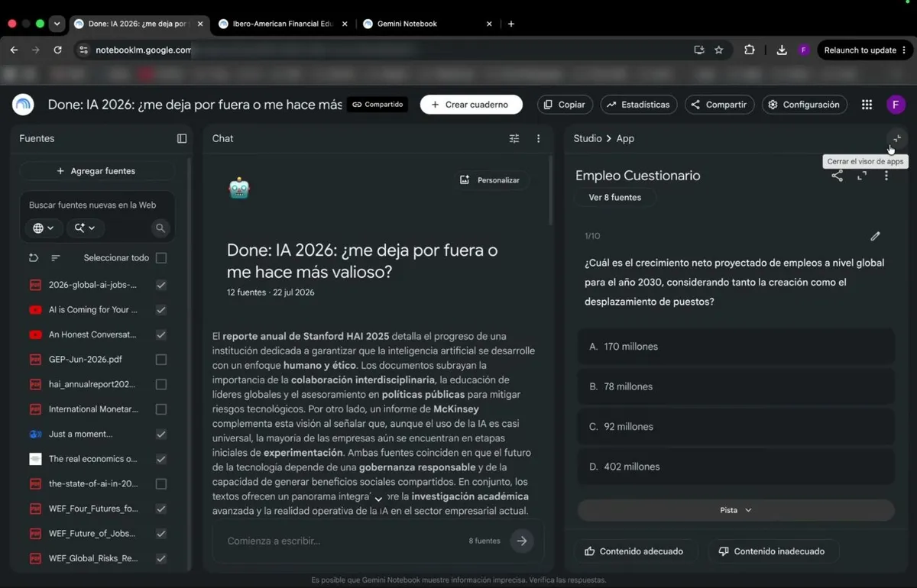The height and width of the screenshot is (588, 917).
Task: Click the scroll-down chevron in chat
Action: [x=378, y=499]
